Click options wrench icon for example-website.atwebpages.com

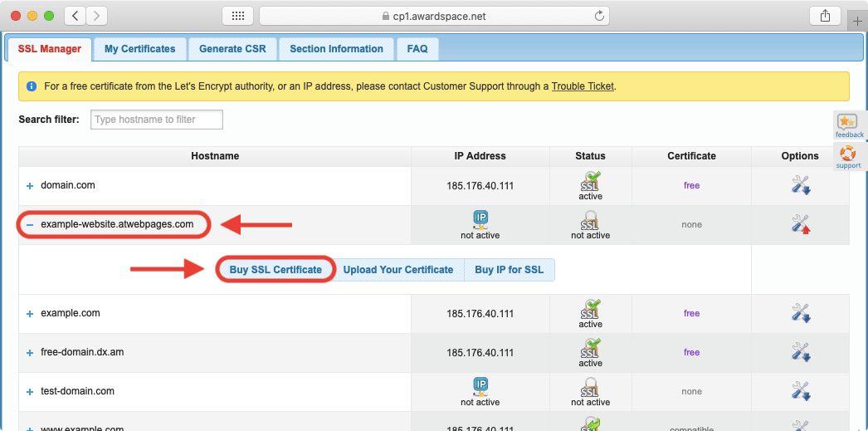point(800,224)
